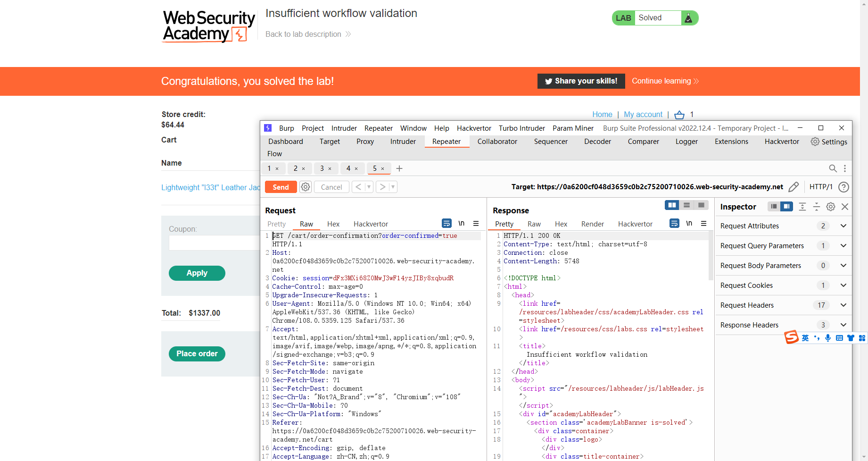Dock Inspector to the left icon
Image resolution: width=868 pixels, height=461 pixels.
774,206
